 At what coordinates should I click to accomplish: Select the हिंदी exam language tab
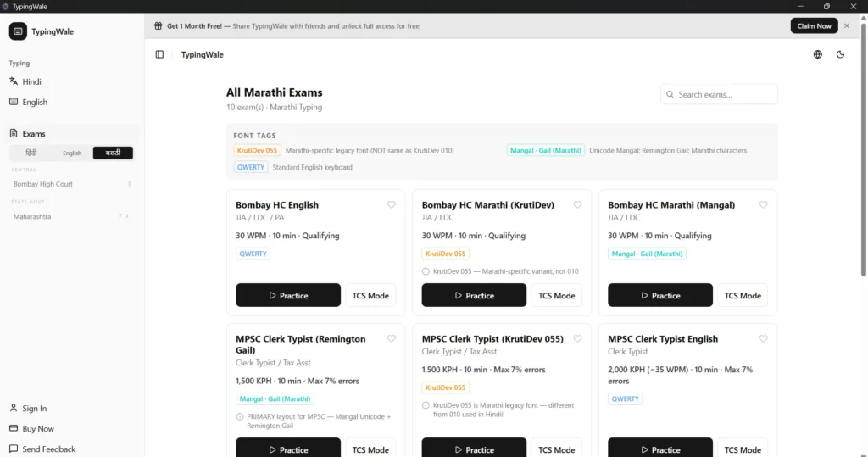coord(31,153)
